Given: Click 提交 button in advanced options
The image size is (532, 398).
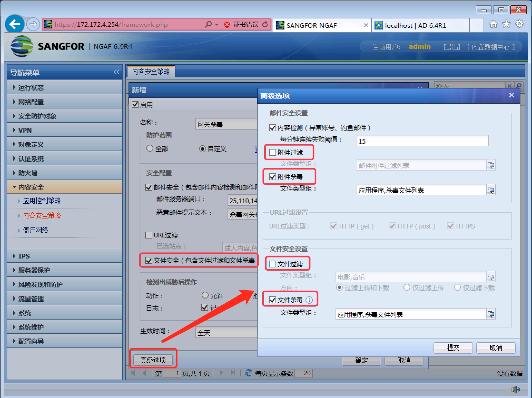Looking at the screenshot, I should pos(453,348).
